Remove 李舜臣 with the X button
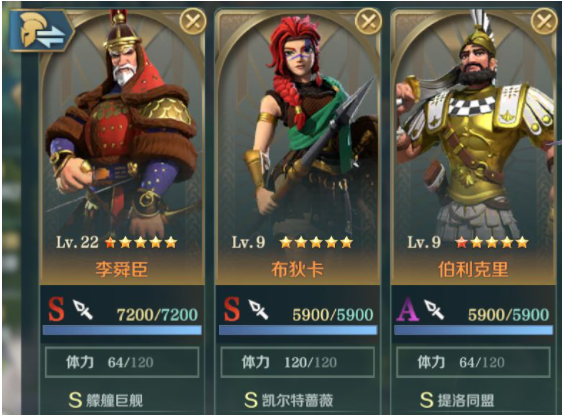The image size is (565, 415). (x=193, y=22)
